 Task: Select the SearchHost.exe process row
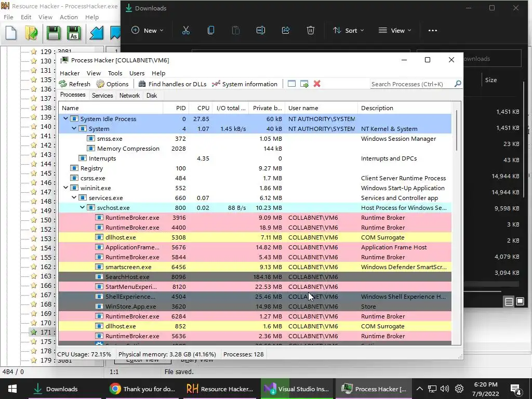255,276
